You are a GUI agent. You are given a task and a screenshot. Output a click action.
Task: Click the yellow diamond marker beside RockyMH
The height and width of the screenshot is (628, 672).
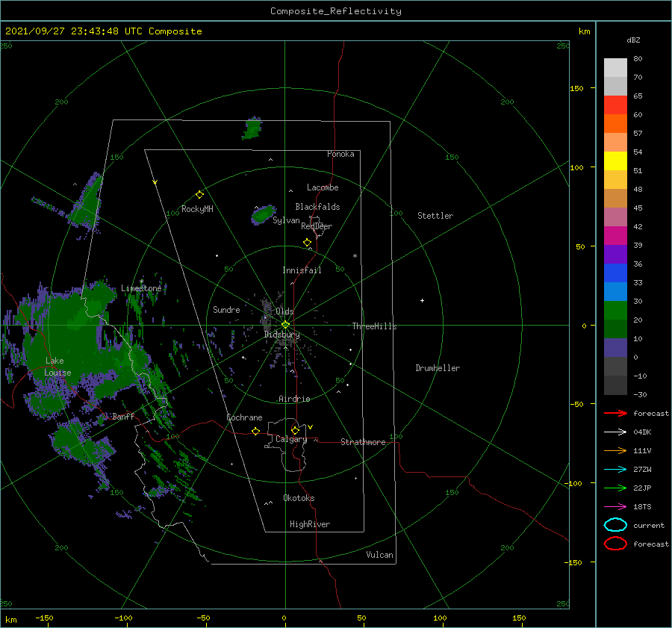pos(199,195)
